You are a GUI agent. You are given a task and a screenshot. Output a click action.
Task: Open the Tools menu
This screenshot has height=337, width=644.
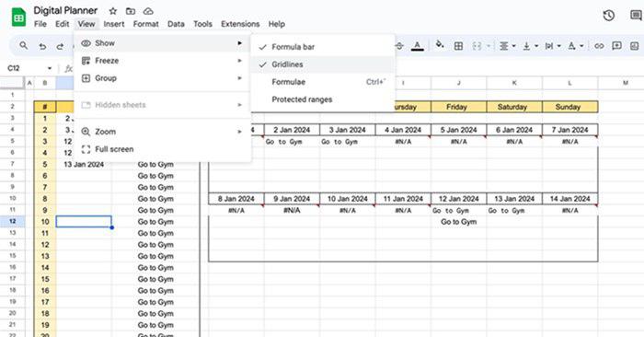[x=203, y=24]
